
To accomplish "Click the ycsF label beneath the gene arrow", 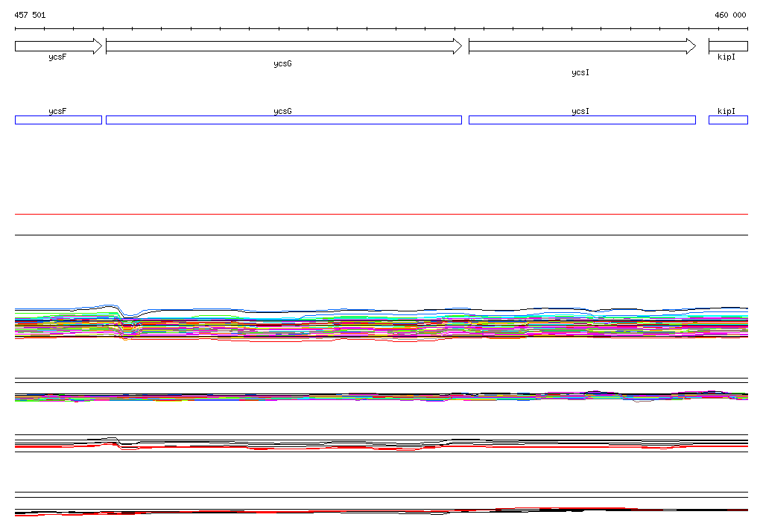I will (x=57, y=57).
